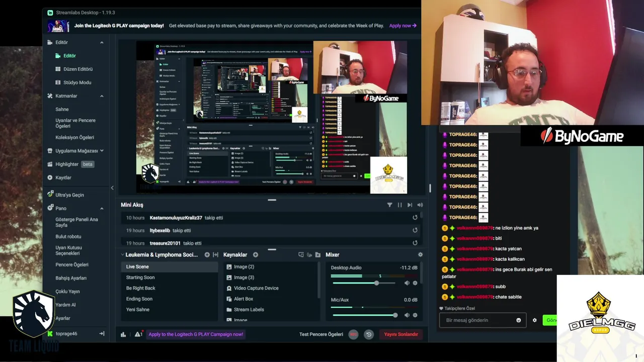Add a new scene with plus icon
644x362 pixels.
[207, 255]
